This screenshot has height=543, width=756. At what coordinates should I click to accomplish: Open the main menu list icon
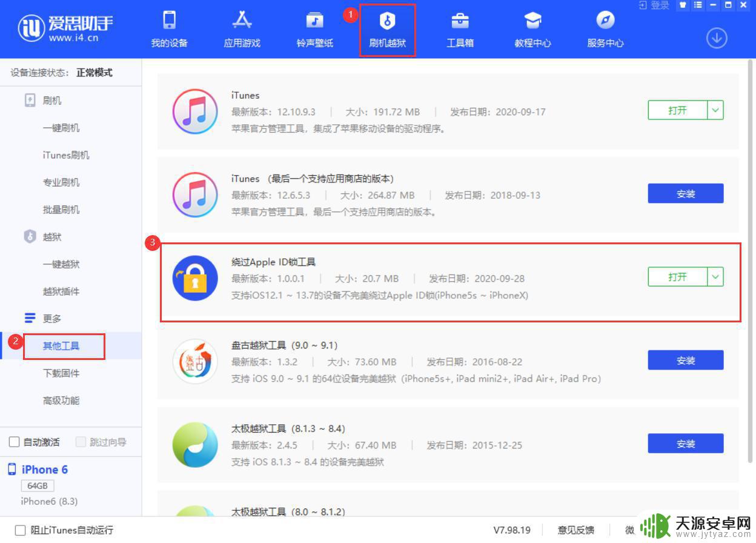coord(698,5)
